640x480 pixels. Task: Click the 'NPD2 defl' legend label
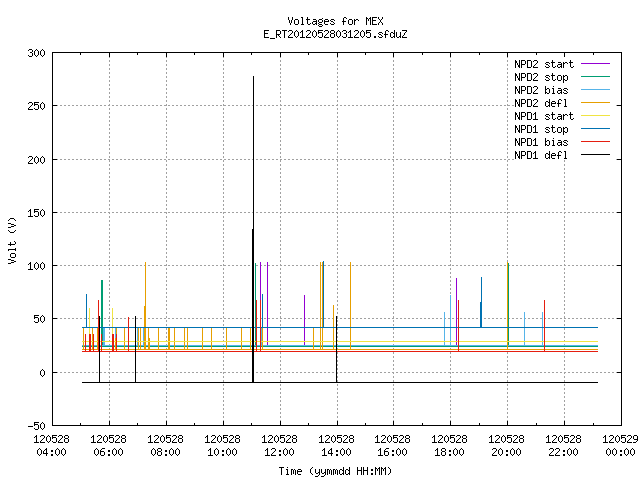click(x=541, y=103)
